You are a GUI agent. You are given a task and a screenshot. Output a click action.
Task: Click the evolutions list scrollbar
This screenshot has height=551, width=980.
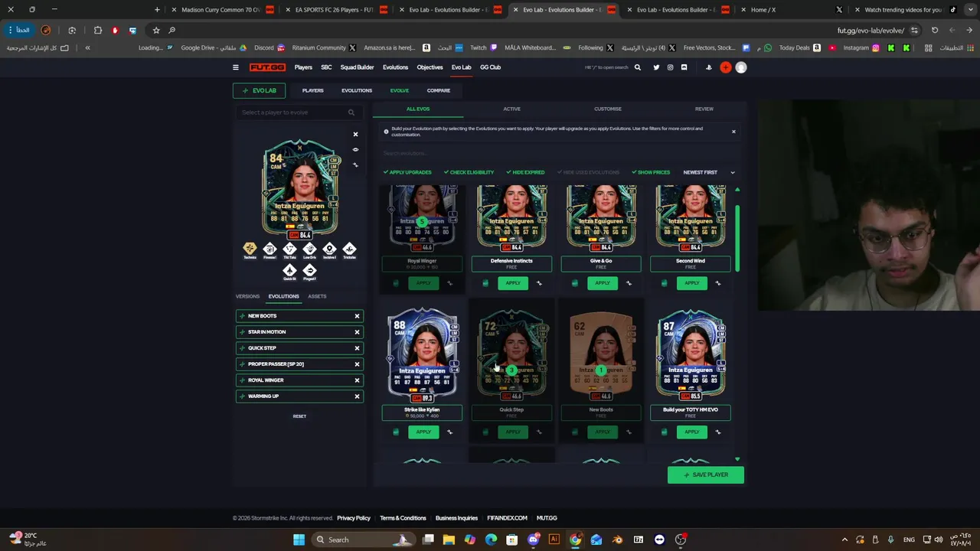pyautogui.click(x=737, y=237)
